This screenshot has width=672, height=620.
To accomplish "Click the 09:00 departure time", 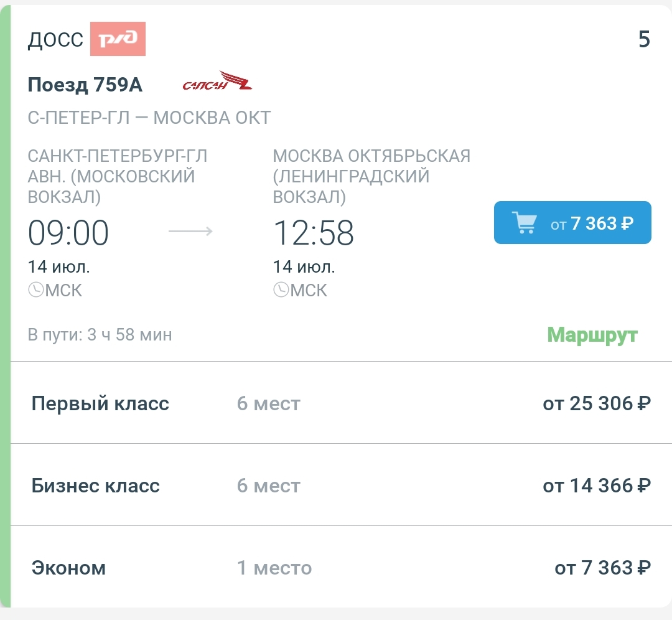I will coord(68,233).
